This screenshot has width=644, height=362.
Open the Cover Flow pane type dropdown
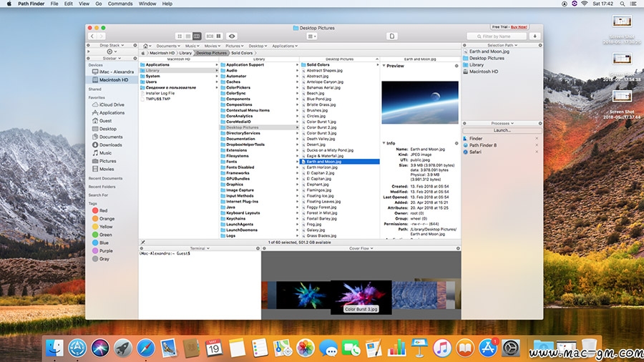pos(361,248)
